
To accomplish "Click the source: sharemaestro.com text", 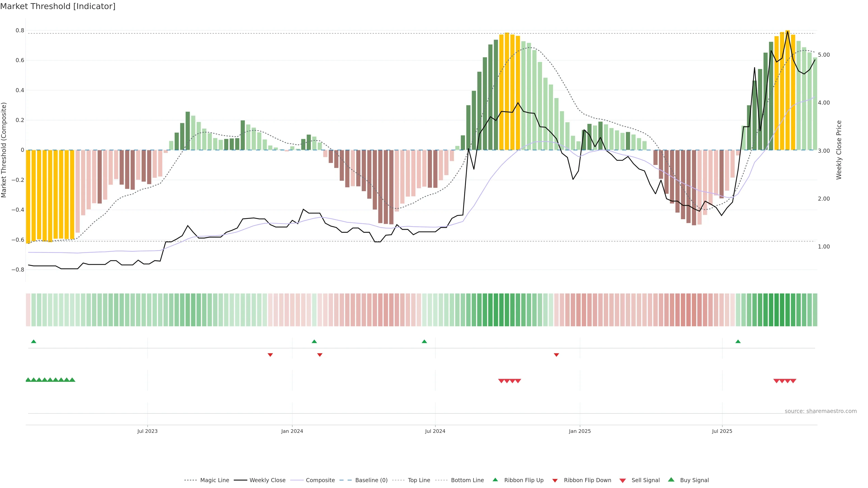I will (x=821, y=411).
